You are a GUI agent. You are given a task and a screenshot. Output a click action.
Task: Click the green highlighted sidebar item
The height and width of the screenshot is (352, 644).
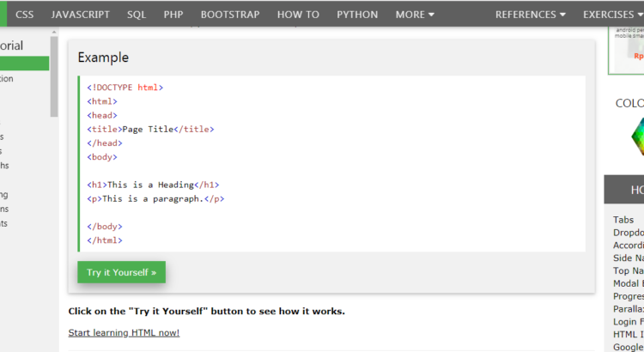[24, 64]
